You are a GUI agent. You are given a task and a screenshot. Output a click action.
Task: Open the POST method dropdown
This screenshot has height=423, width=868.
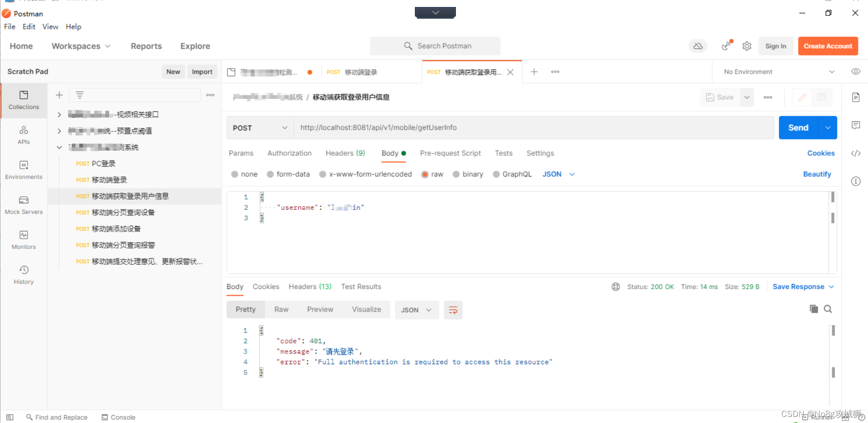pos(260,128)
